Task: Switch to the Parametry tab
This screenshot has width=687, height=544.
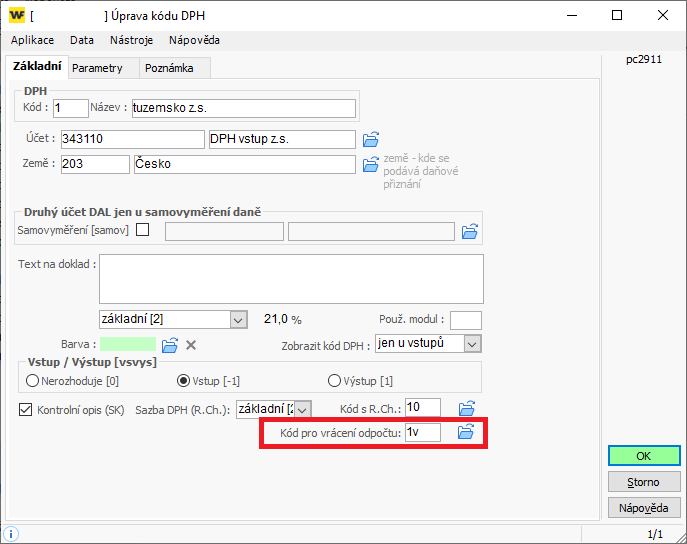Action: pos(97,68)
